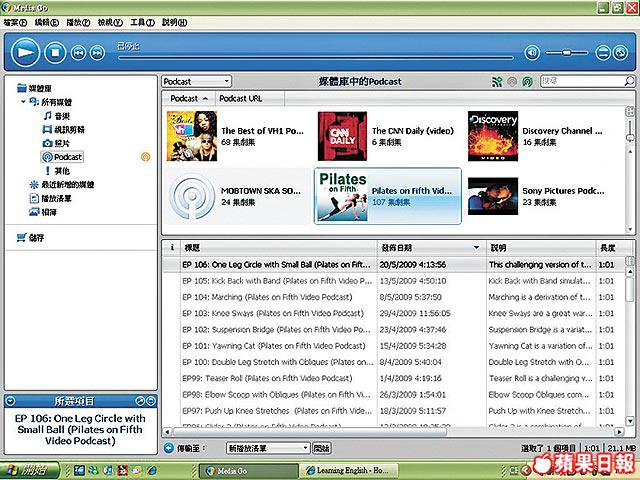Viewport: 640px width, 480px height.
Task: Open Discovery Channel podcast thumbnail
Action: (x=493, y=136)
